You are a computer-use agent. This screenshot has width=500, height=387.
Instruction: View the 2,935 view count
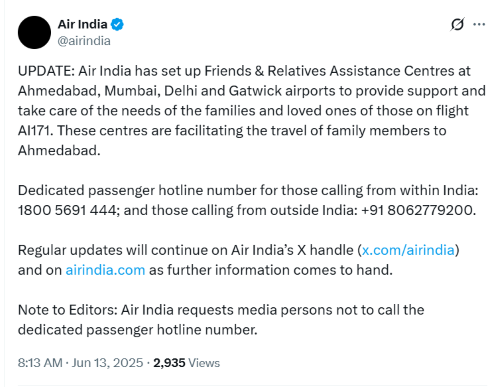pyautogui.click(x=169, y=363)
